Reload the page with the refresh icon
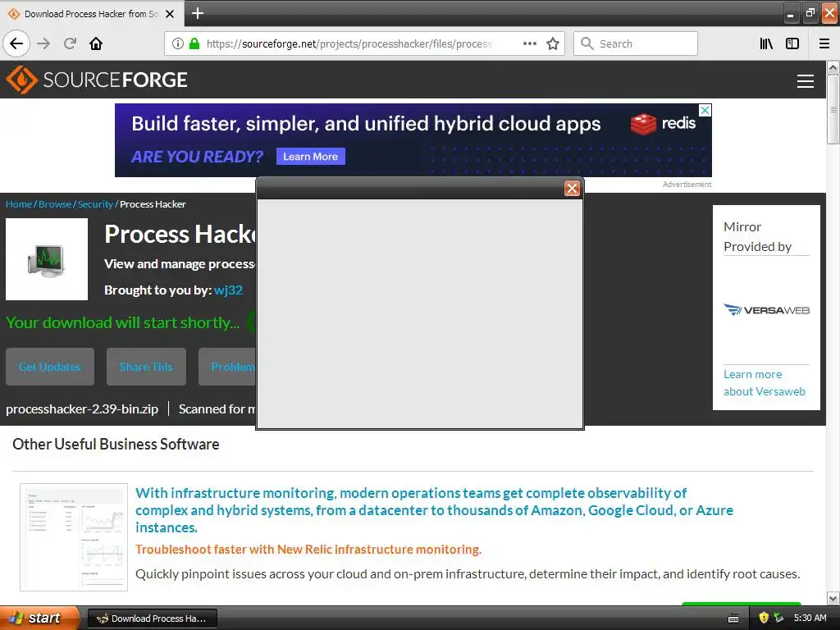Image resolution: width=840 pixels, height=630 pixels. click(70, 43)
